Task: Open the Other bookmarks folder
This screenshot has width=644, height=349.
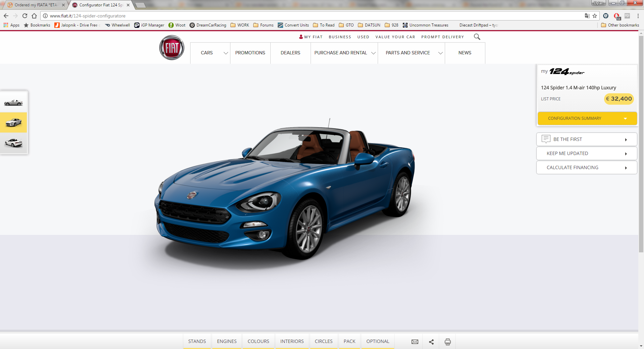Action: [x=620, y=25]
